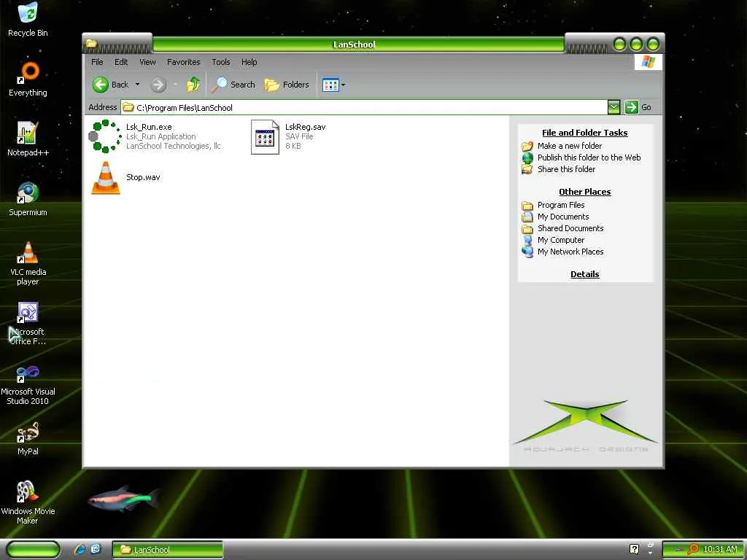This screenshot has height=560, width=747.
Task: Open the Favorites menu
Action: [x=183, y=62]
